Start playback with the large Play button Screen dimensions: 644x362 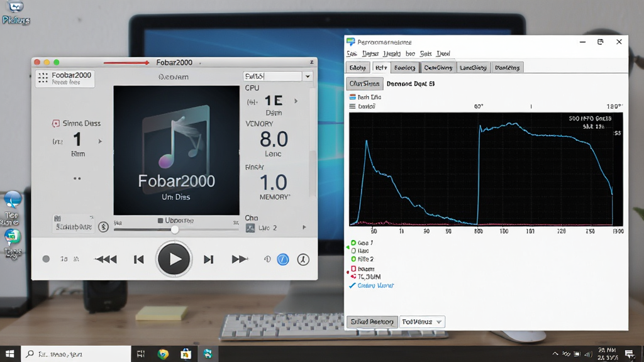174,259
